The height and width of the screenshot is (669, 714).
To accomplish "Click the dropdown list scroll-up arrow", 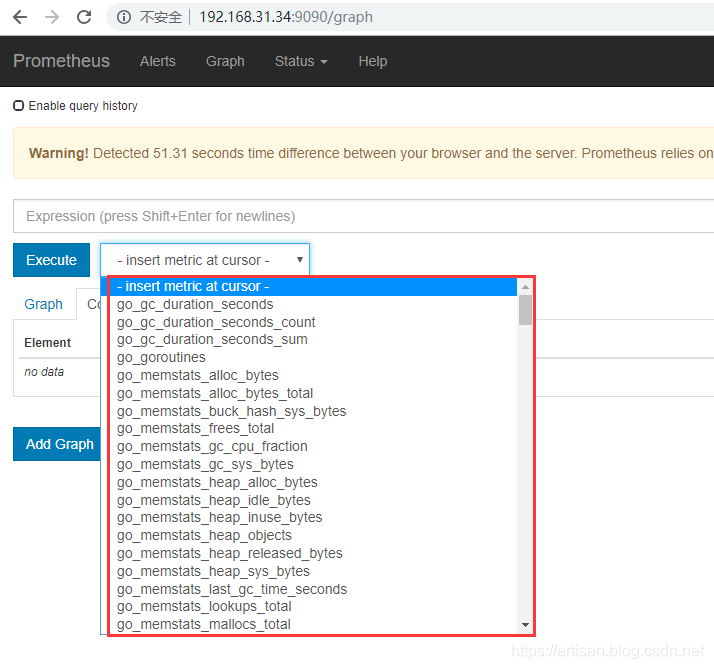I will coord(526,287).
